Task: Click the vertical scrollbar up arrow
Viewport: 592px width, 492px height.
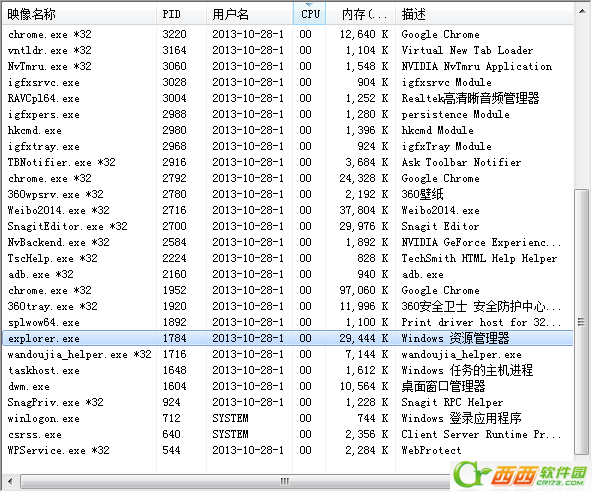Action: point(582,11)
